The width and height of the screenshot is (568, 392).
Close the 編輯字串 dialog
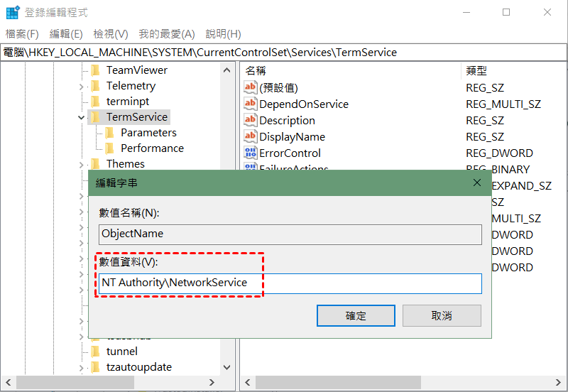[477, 183]
